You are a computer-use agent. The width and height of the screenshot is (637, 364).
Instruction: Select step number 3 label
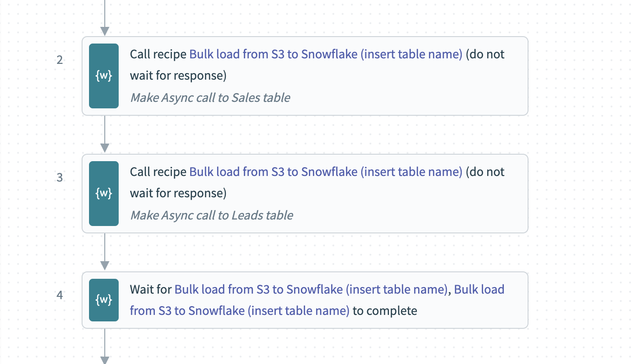pos(60,177)
